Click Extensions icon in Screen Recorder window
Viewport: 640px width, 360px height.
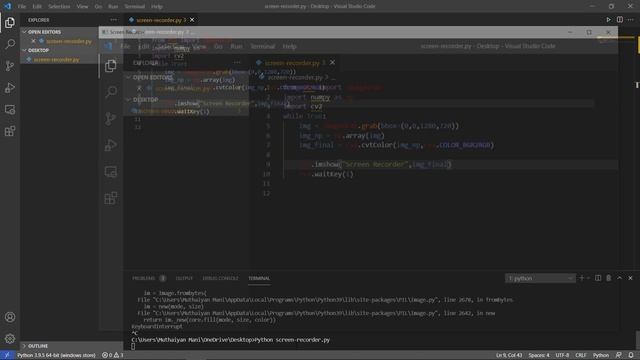click(111, 198)
